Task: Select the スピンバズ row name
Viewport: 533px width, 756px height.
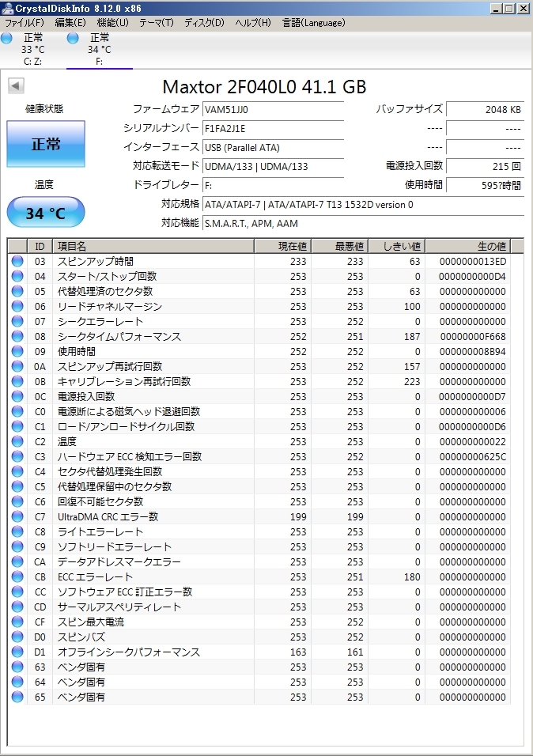Action: (x=81, y=637)
